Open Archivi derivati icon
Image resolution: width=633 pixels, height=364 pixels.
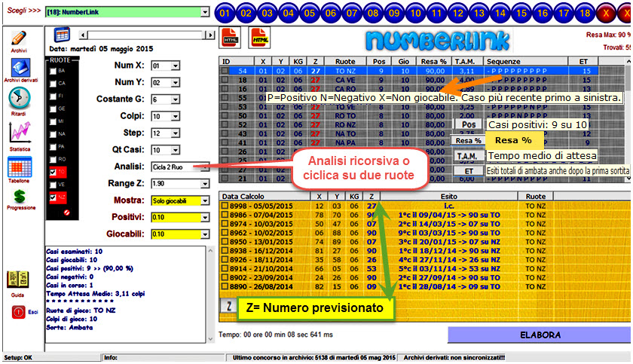click(x=20, y=67)
